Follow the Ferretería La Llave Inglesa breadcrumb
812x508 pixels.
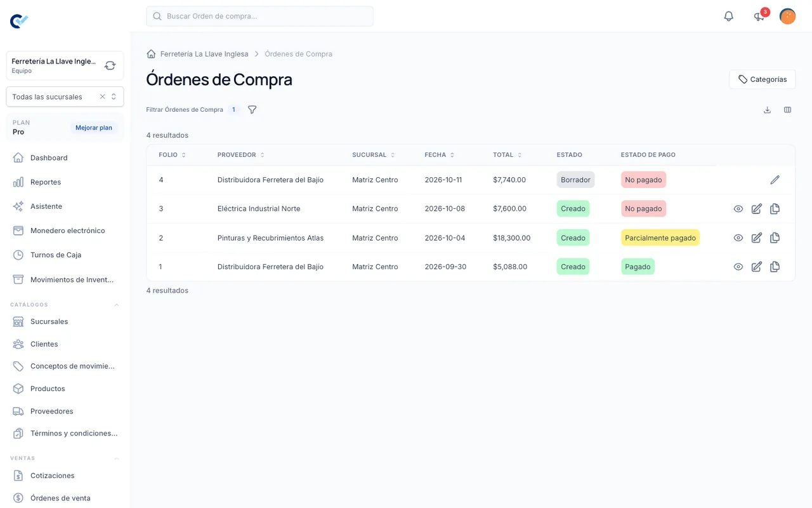(x=204, y=54)
